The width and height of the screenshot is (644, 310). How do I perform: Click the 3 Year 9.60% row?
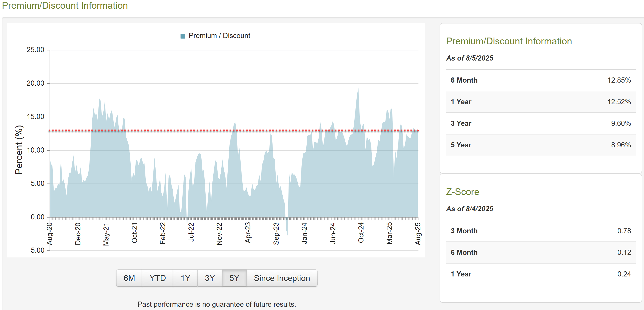tap(540, 123)
